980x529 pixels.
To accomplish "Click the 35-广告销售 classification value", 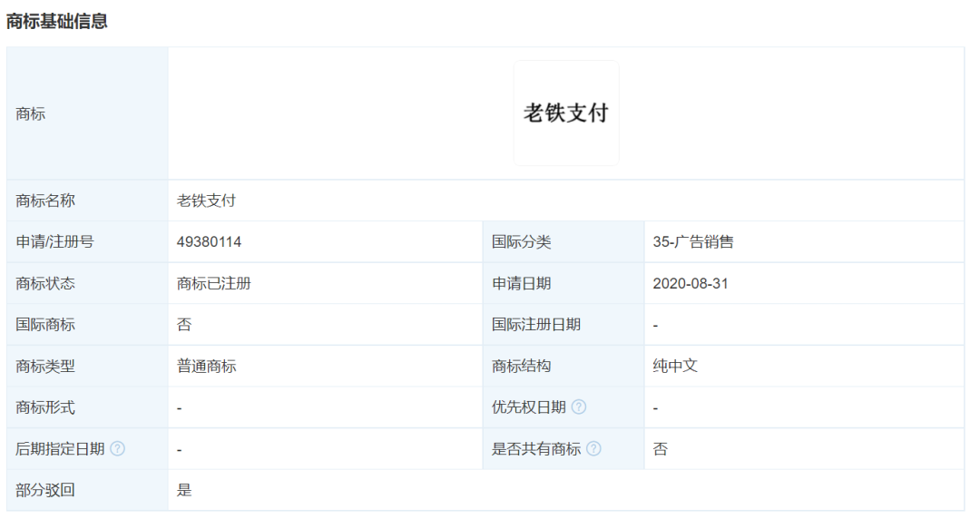I will point(693,242).
